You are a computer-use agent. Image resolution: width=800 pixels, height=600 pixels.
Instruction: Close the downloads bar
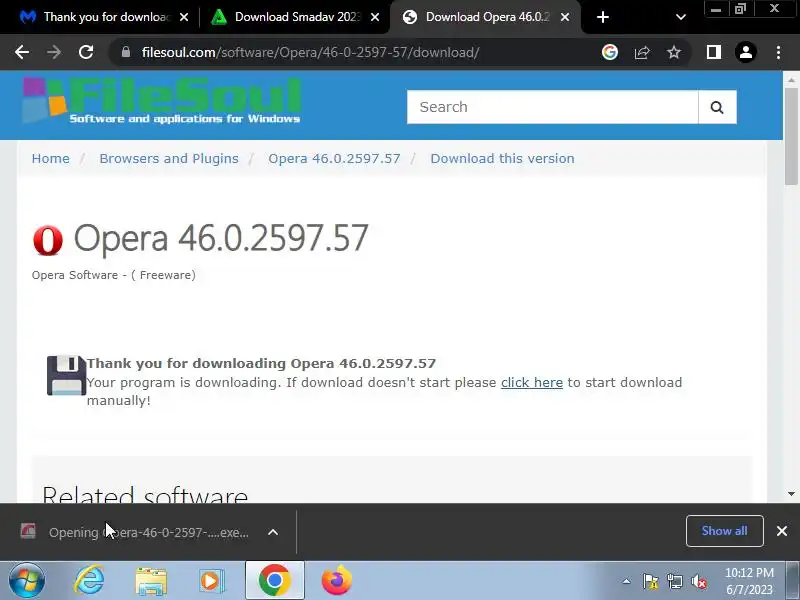point(781,531)
